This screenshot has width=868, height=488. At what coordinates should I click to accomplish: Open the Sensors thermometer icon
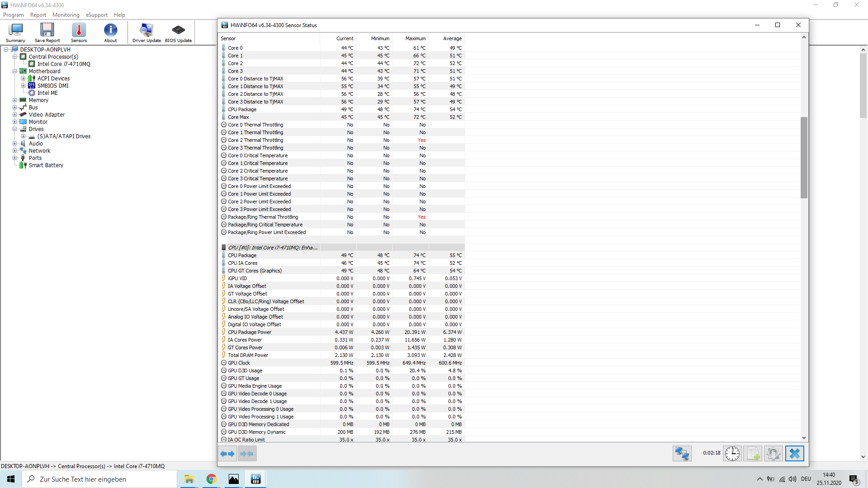coord(79,33)
